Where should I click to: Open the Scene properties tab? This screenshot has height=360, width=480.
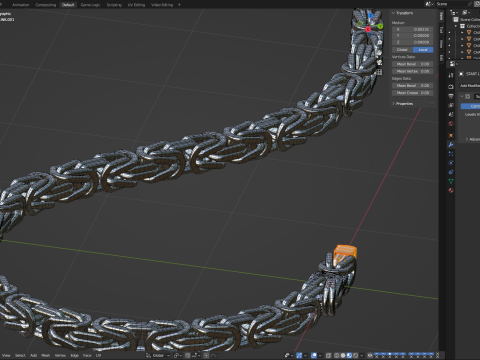point(451,114)
